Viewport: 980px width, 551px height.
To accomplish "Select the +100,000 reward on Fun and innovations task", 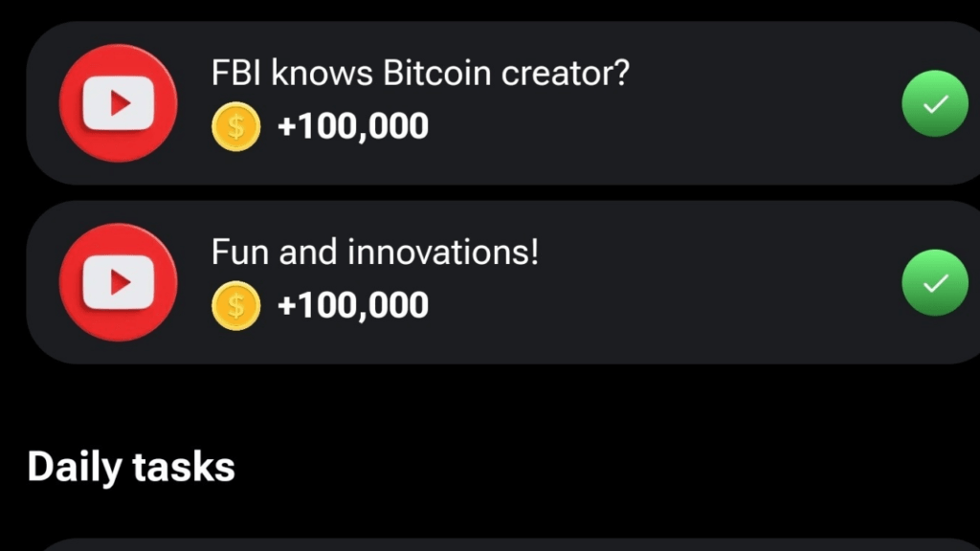I will 353,305.
